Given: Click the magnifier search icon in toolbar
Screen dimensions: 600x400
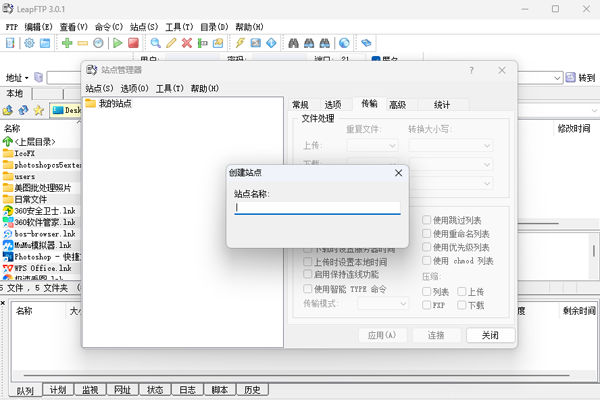Looking at the screenshot, I should point(154,43).
